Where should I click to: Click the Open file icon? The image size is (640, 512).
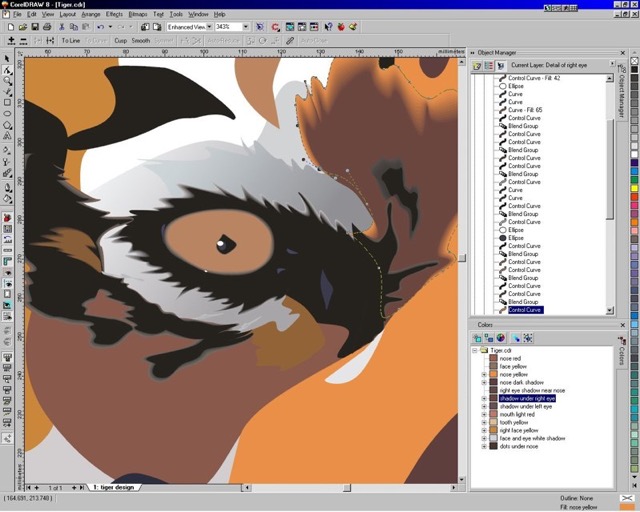[x=23, y=27]
